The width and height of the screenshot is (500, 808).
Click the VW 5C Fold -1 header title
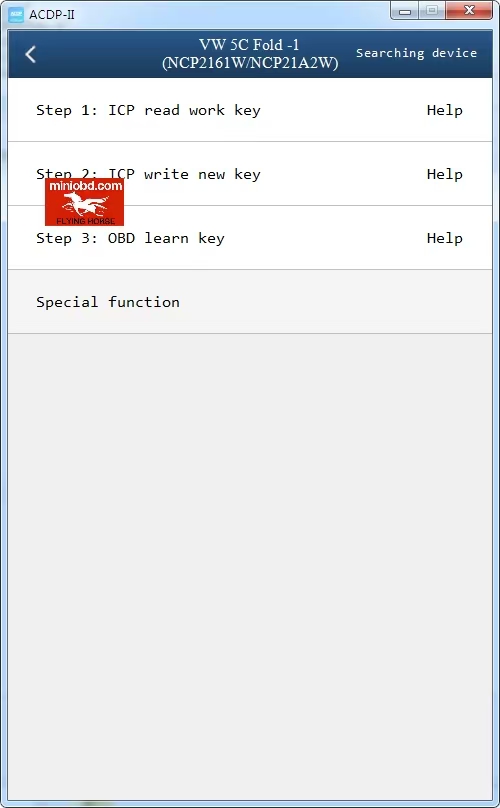pyautogui.click(x=249, y=45)
